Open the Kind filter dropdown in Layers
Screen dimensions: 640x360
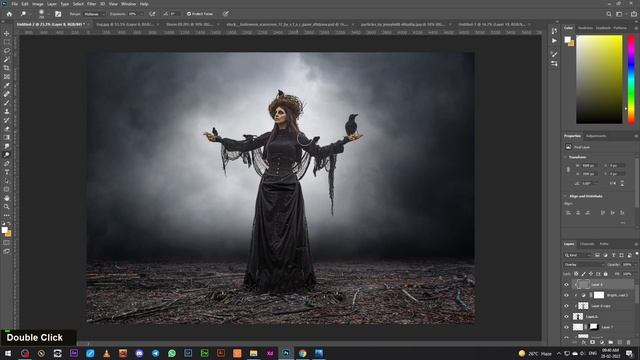(x=578, y=255)
